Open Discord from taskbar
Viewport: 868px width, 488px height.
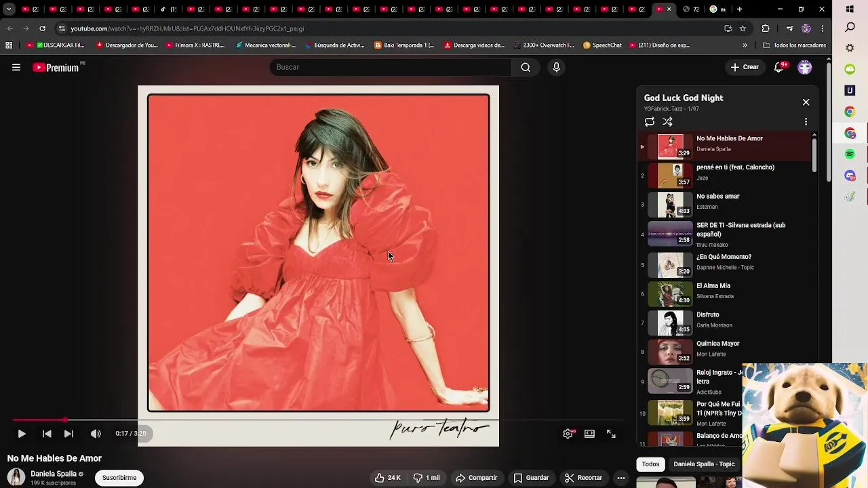coord(850,176)
